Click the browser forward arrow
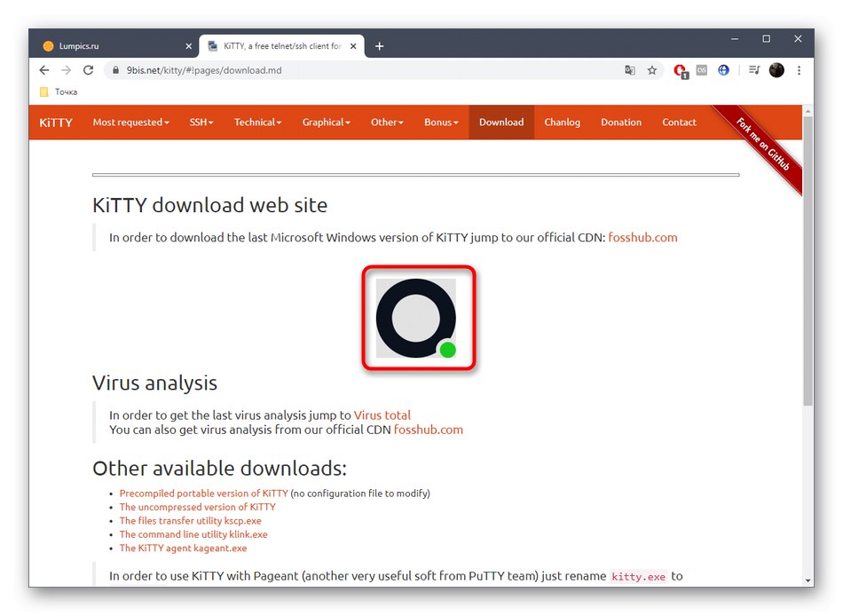The image size is (843, 616). [x=67, y=70]
